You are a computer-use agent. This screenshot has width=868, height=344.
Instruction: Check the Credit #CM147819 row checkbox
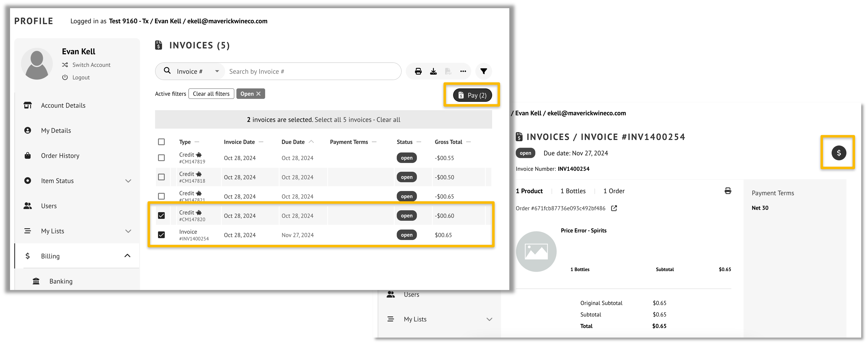(x=161, y=158)
